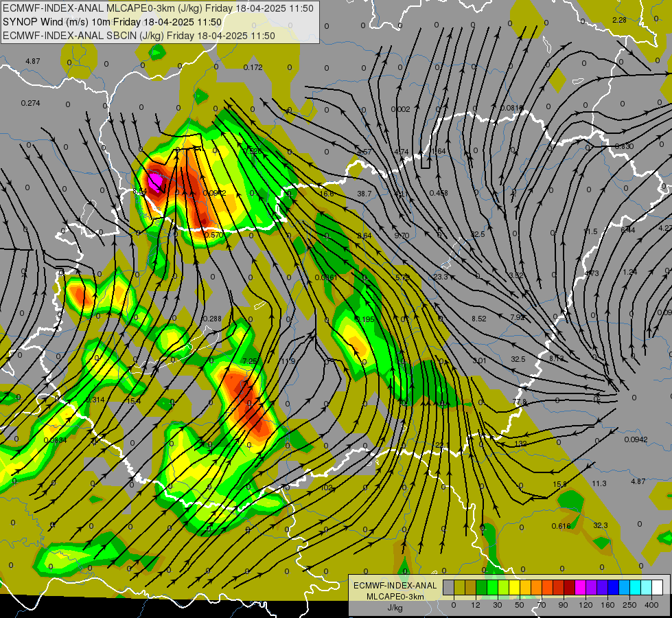
Task: Click the legend title ECMWF-INDEX-ANAL
Action: pyautogui.click(x=395, y=586)
